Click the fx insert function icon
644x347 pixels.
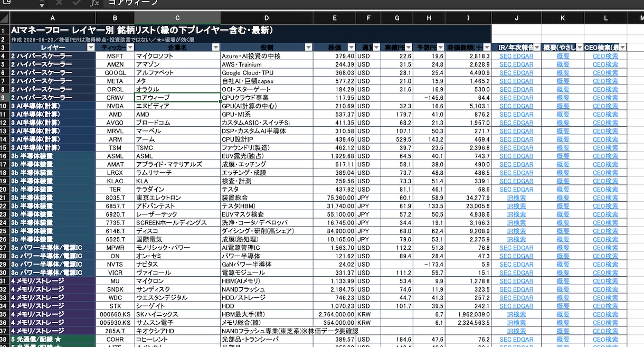tap(94, 3)
